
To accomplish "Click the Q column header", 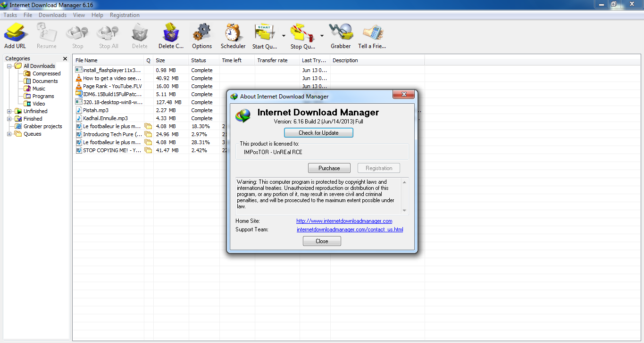I will click(x=149, y=60).
